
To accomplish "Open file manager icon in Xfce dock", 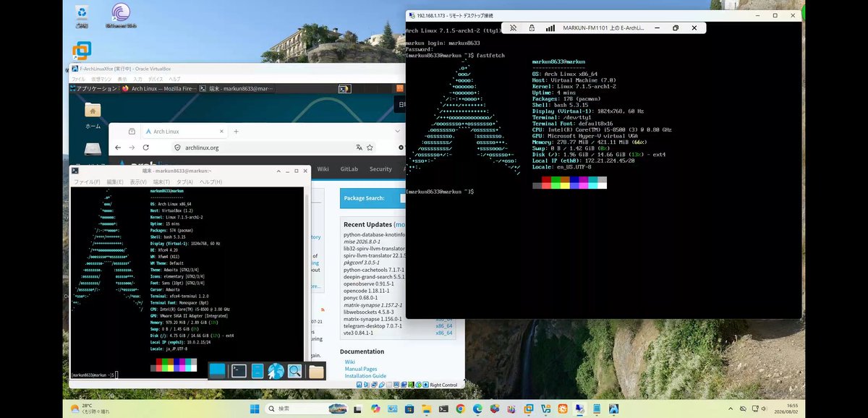I will coord(258,371).
